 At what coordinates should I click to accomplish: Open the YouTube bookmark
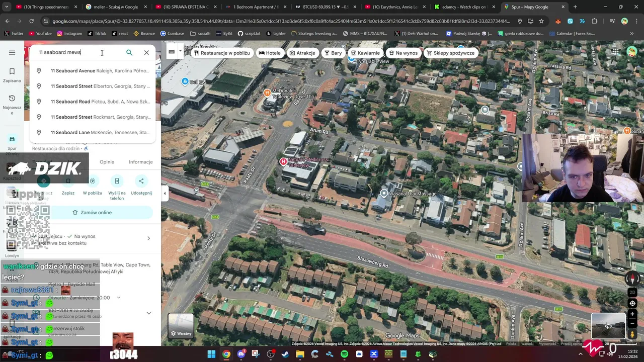(40, 34)
